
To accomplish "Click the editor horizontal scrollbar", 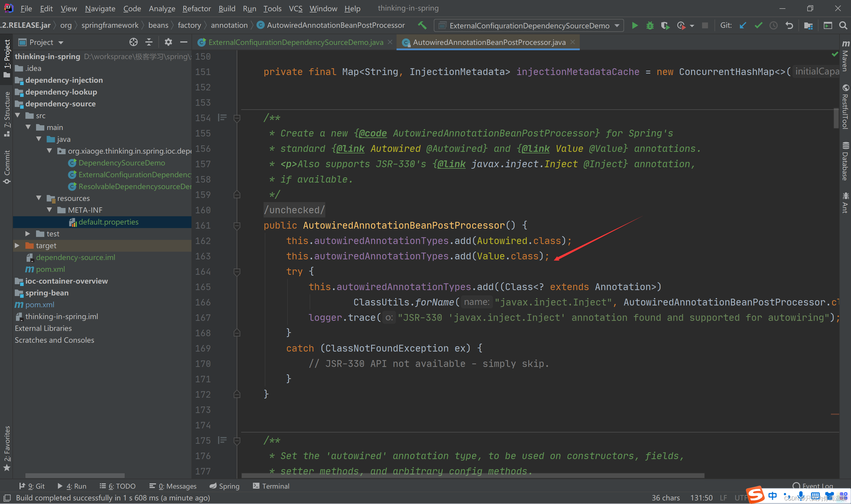I will (x=473, y=475).
